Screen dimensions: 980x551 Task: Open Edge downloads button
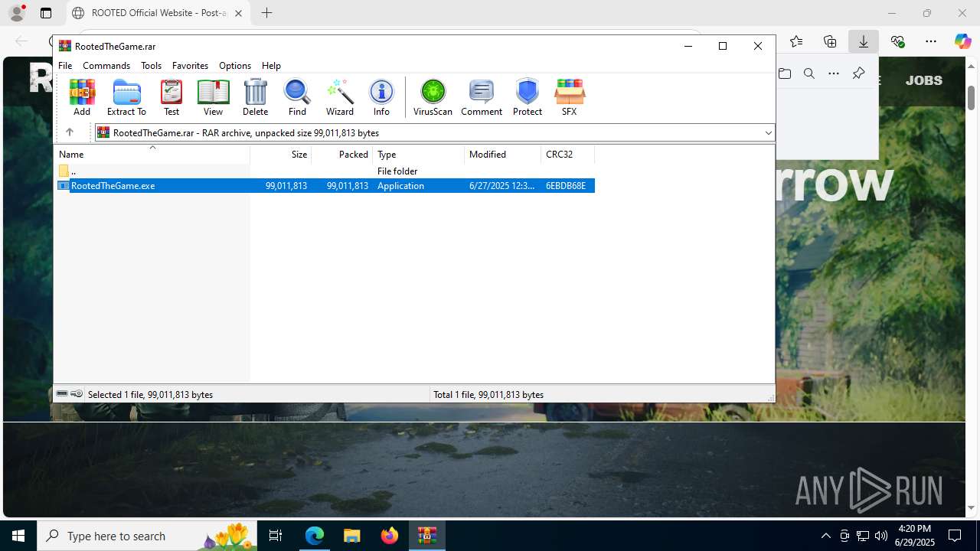[864, 41]
